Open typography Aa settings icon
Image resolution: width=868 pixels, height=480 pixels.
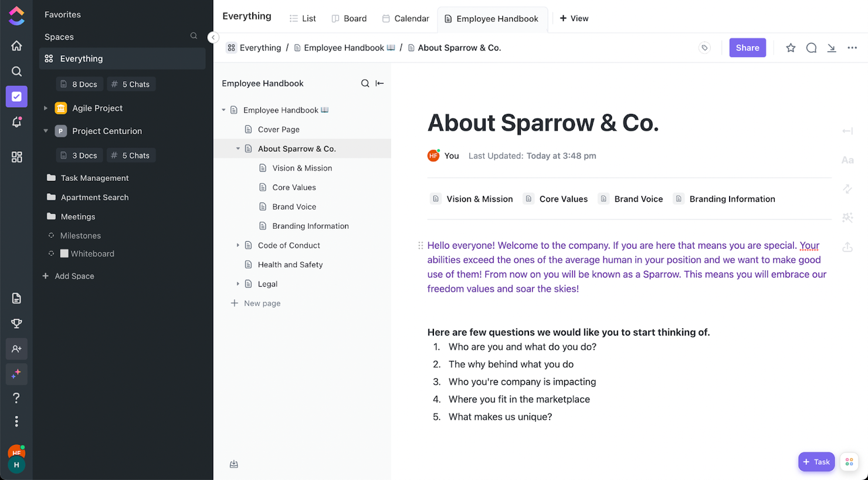[x=847, y=160]
